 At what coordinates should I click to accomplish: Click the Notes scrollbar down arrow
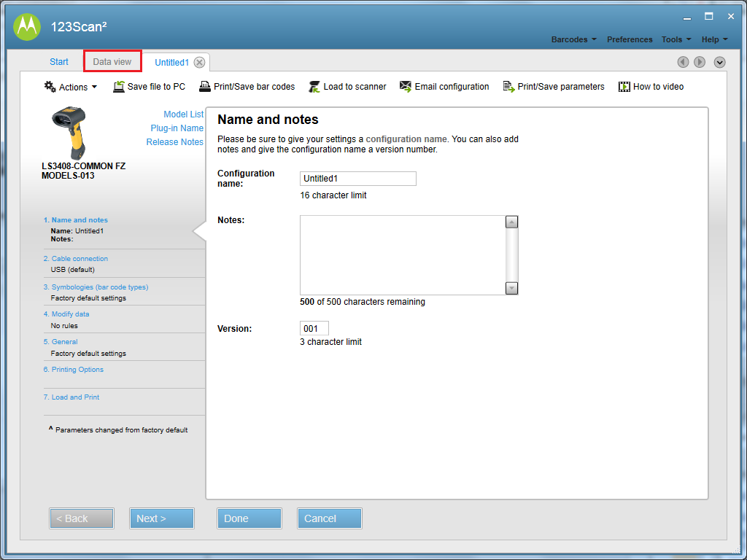(x=511, y=288)
